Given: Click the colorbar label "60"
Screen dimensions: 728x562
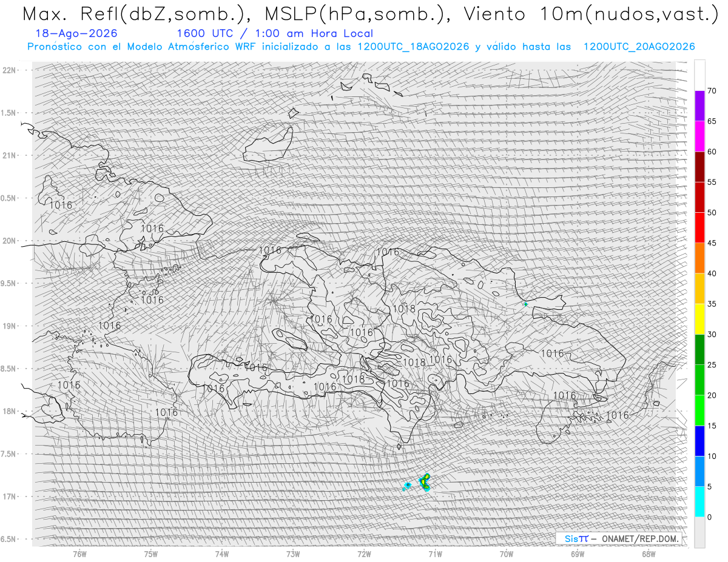Looking at the screenshot, I should (x=712, y=152).
